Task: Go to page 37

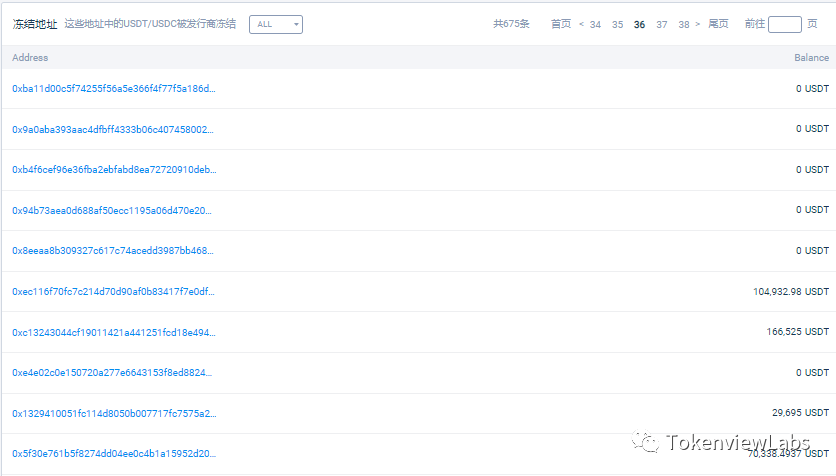Action: tap(662, 24)
